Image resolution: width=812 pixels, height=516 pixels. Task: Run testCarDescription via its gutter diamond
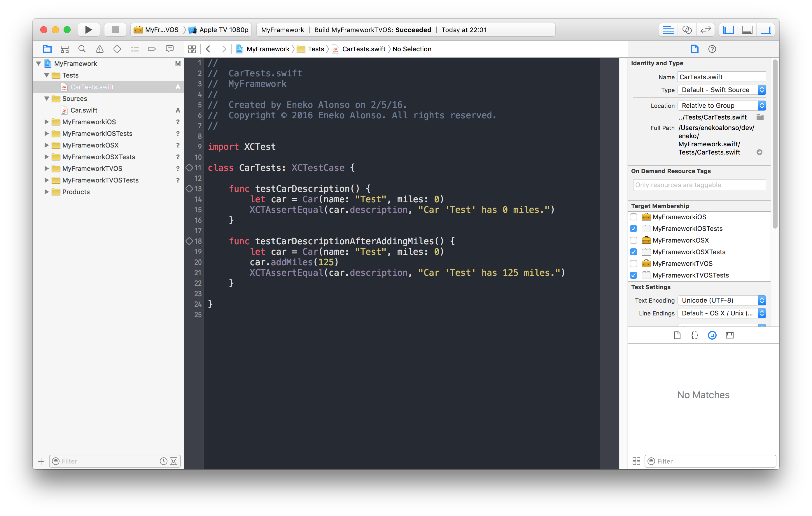point(189,188)
